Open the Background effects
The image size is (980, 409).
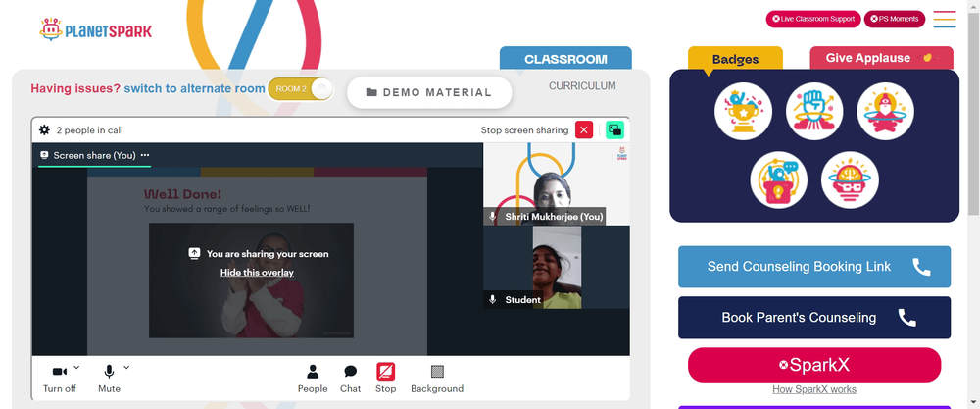coord(437,379)
